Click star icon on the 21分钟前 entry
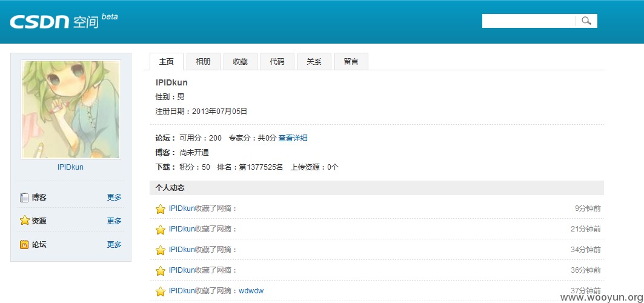 160,230
